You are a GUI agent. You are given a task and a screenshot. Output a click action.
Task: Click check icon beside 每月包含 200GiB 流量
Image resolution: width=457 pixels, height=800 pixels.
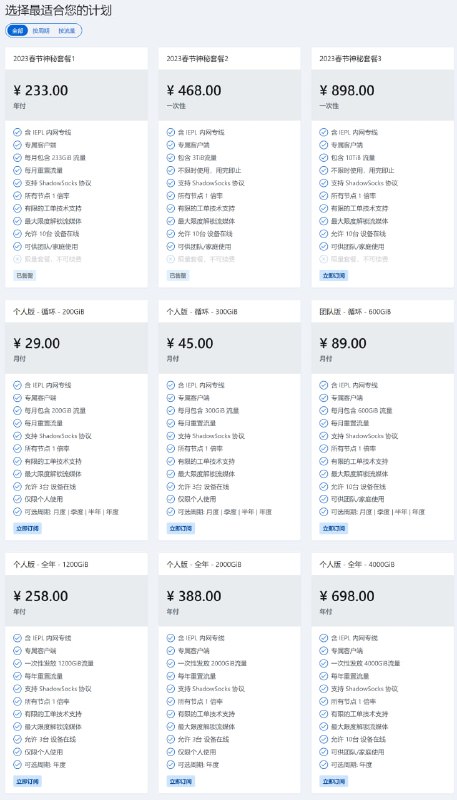click(x=17, y=411)
